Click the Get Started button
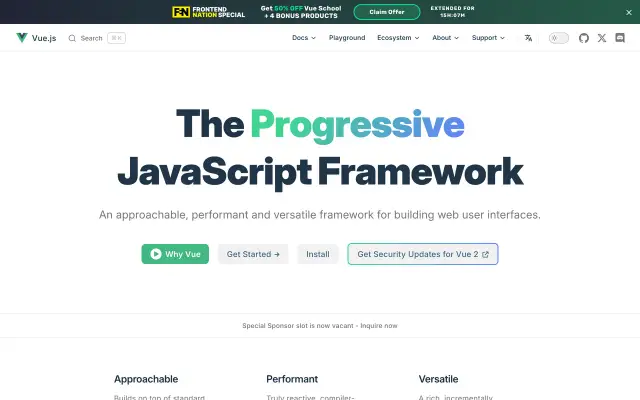The height and width of the screenshot is (400, 640). (x=253, y=254)
